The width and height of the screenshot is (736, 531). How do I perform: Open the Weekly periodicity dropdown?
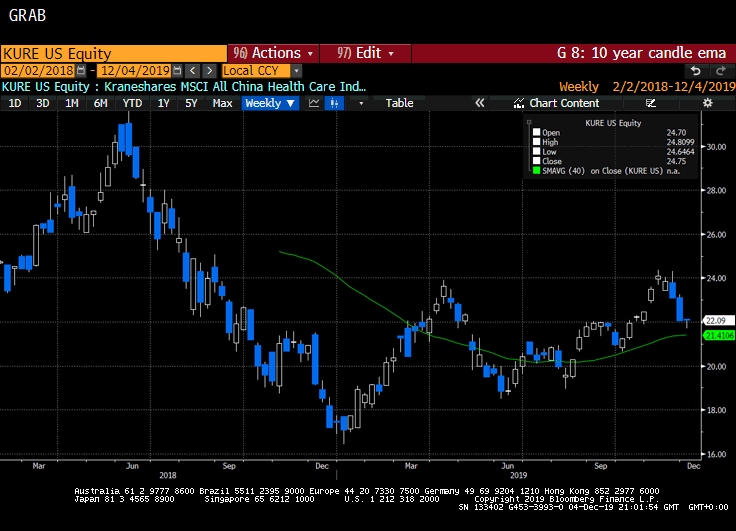tap(270, 103)
